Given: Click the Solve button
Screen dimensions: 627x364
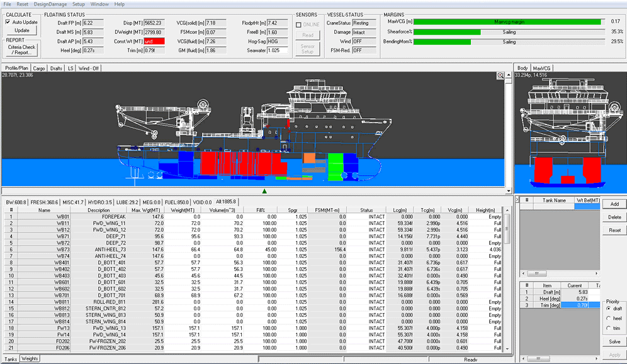Looking at the screenshot, I should coord(614,342).
